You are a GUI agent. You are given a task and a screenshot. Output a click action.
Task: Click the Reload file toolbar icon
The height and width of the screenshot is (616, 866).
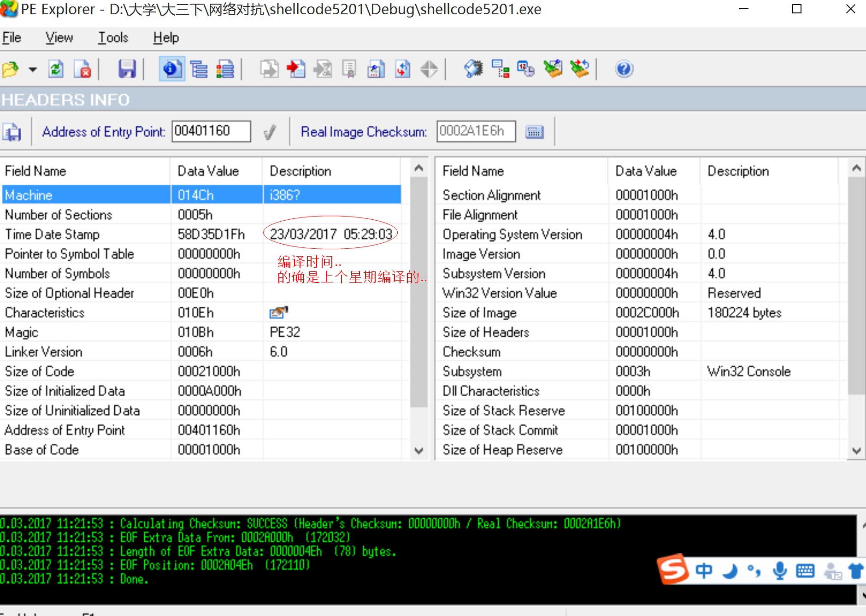56,69
